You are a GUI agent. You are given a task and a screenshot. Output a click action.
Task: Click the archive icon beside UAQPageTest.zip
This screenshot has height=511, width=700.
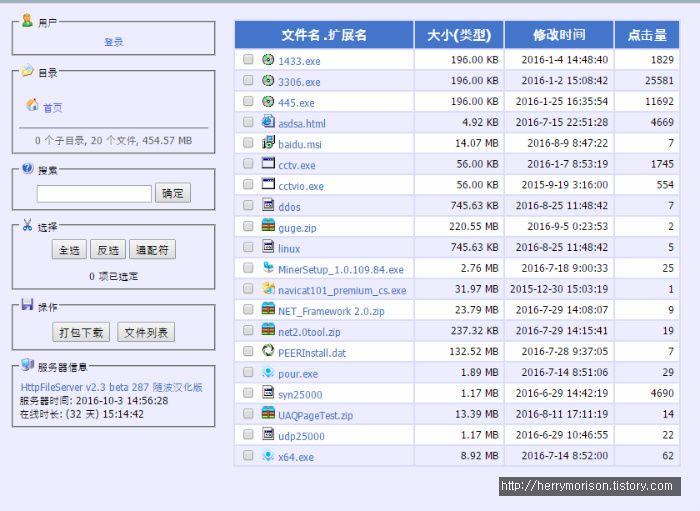coord(268,413)
